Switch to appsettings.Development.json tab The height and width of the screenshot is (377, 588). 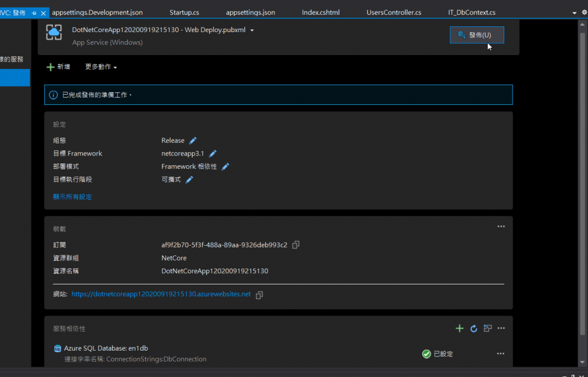tap(97, 13)
